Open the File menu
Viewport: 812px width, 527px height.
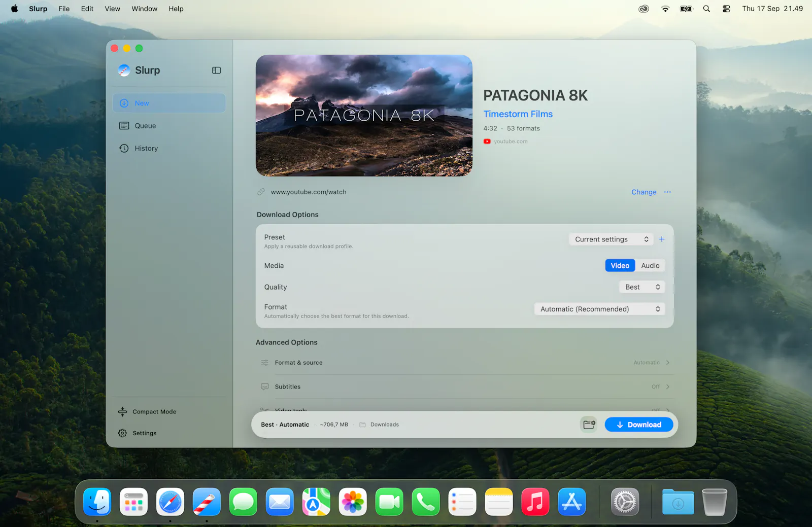[x=64, y=9]
